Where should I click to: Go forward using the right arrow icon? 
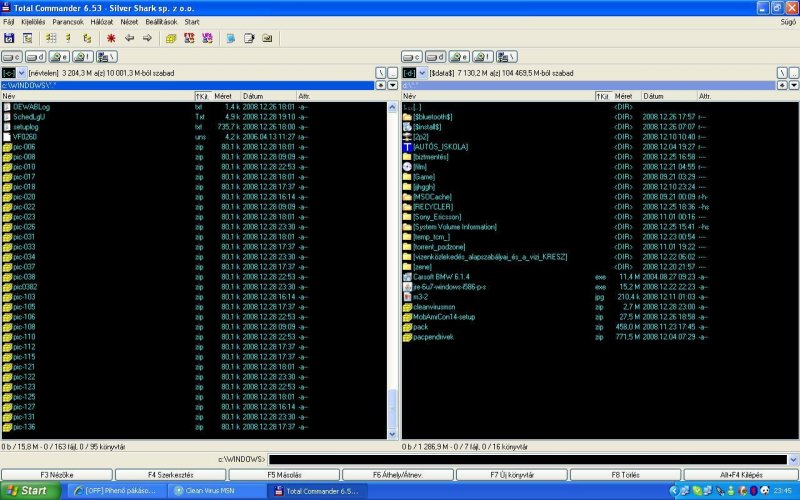[x=147, y=38]
